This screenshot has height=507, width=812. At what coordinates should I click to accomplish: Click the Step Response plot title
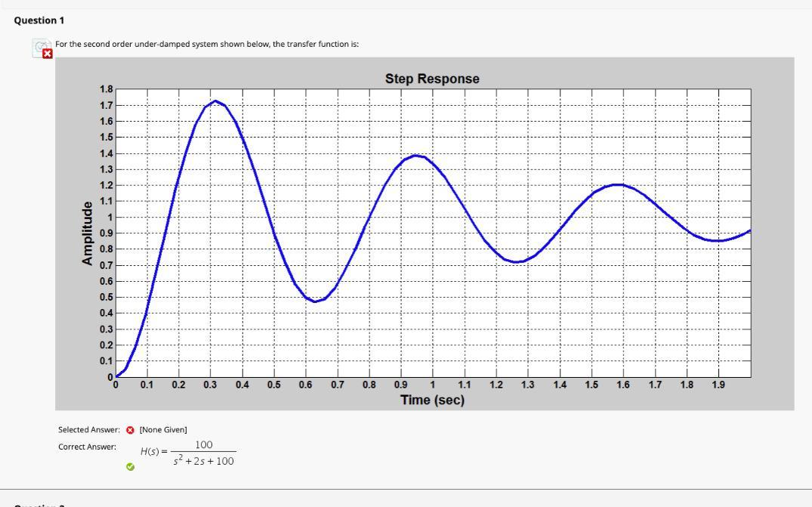432,78
